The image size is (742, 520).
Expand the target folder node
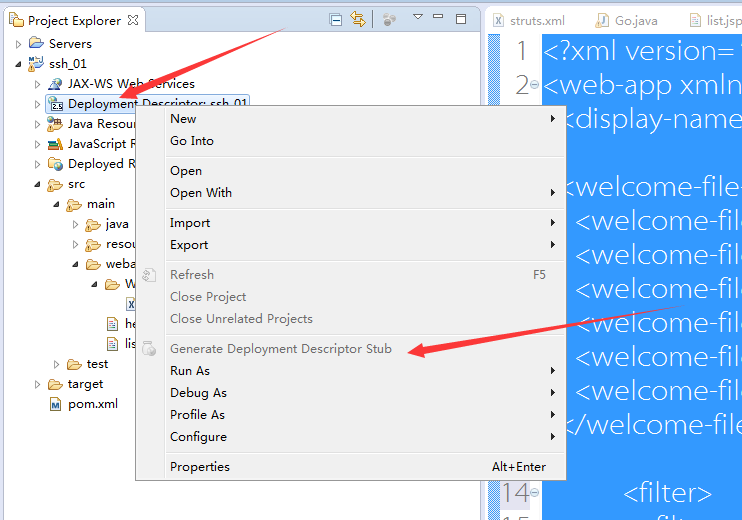[x=37, y=384]
